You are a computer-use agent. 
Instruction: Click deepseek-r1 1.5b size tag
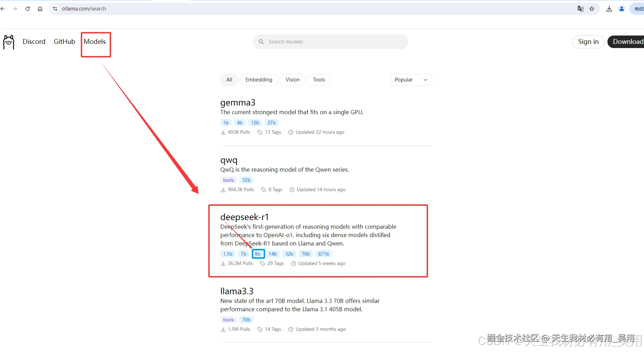coord(228,254)
